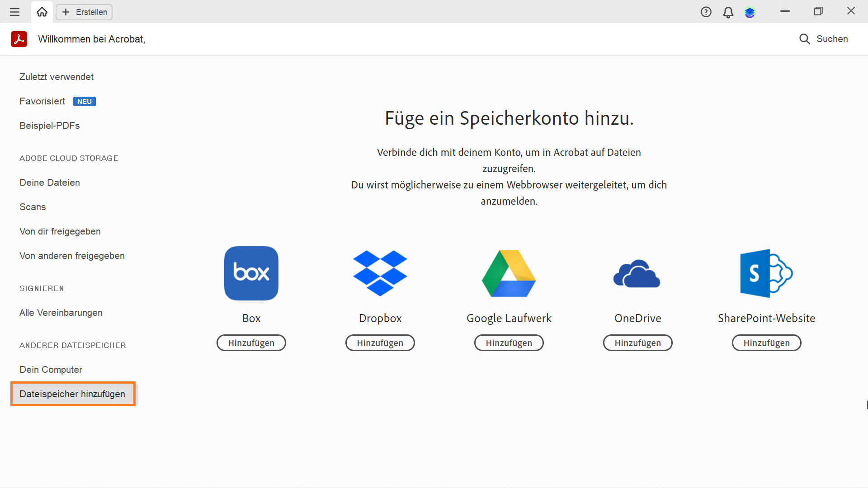Screen dimensions: 868x488
Task: Click the Google Laufwerk logo icon
Action: point(509,273)
